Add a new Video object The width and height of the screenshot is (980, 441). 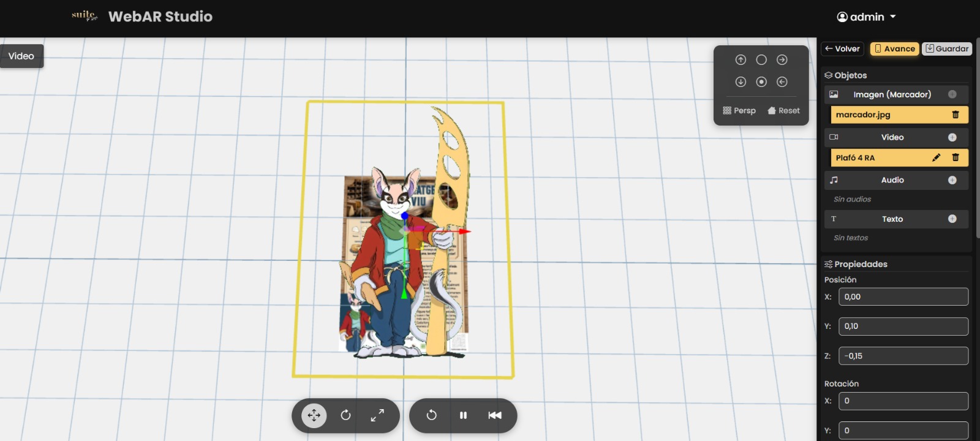click(x=952, y=137)
